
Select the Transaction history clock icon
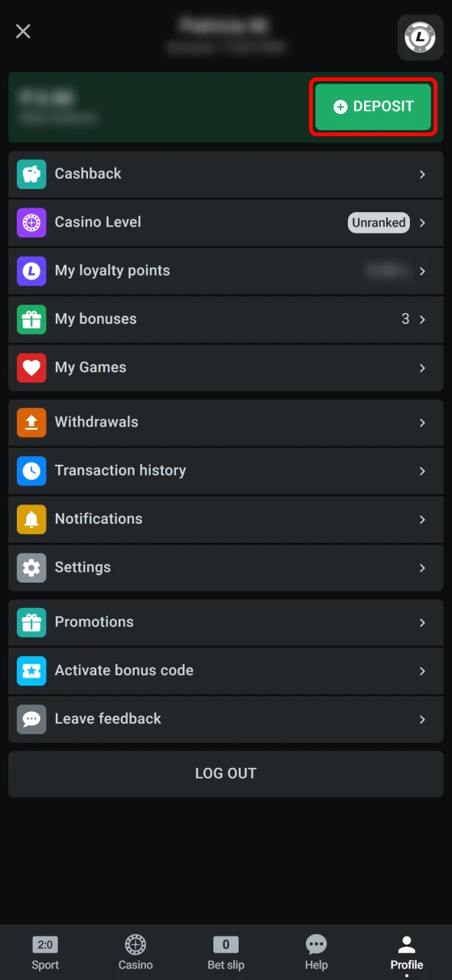point(31,471)
